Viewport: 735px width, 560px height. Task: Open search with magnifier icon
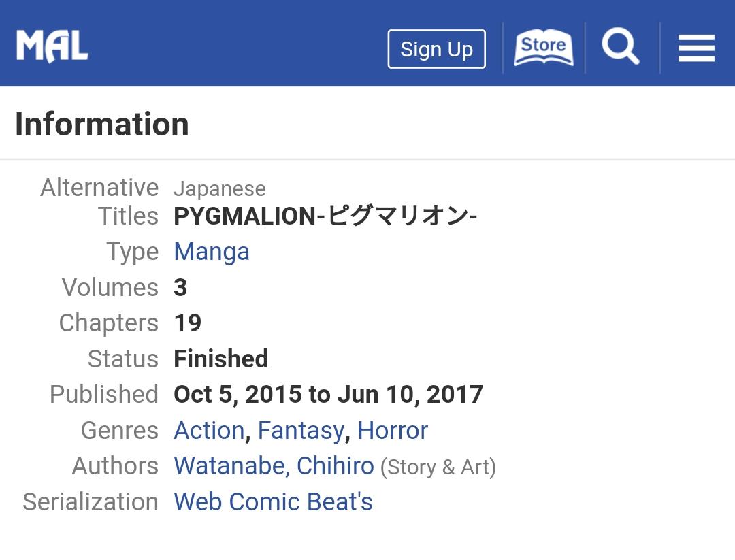[x=621, y=46]
